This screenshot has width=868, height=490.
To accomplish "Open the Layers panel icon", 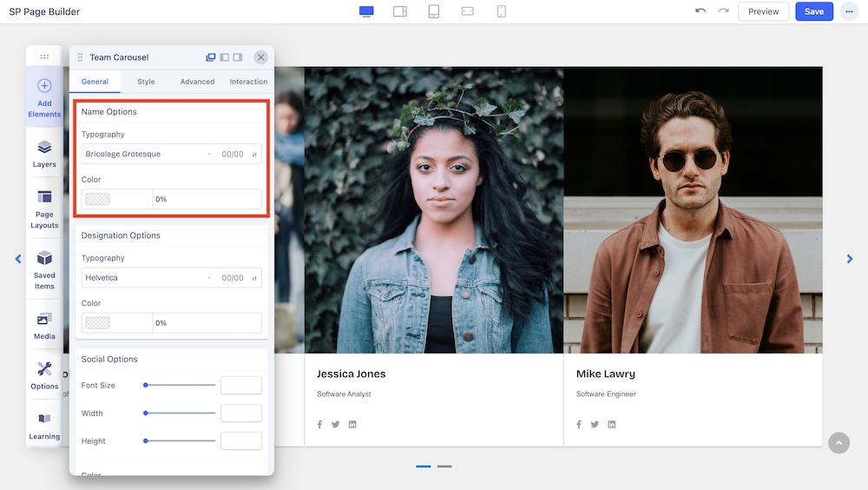I will (44, 154).
